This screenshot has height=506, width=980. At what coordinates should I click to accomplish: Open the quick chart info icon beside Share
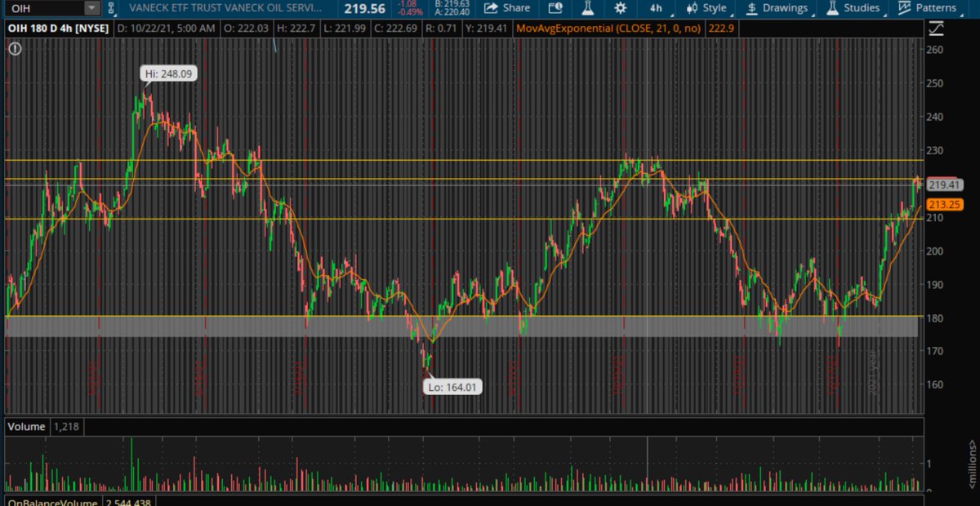pos(555,8)
